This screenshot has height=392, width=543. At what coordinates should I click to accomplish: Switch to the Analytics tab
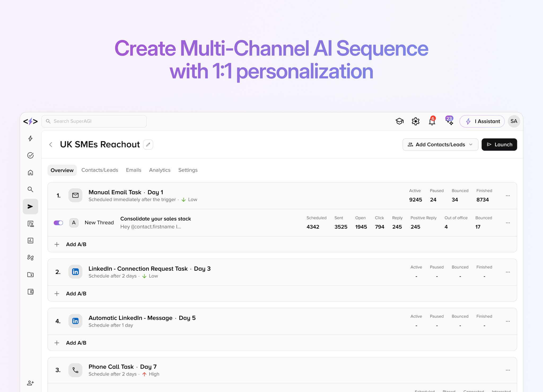point(160,170)
